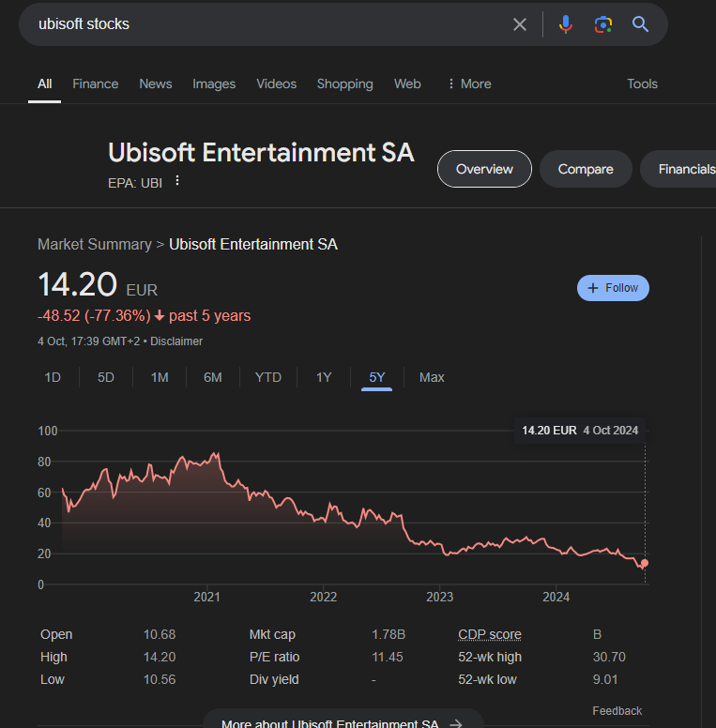
Task: Click the P/E ratio value 11.45
Action: pyautogui.click(x=388, y=657)
